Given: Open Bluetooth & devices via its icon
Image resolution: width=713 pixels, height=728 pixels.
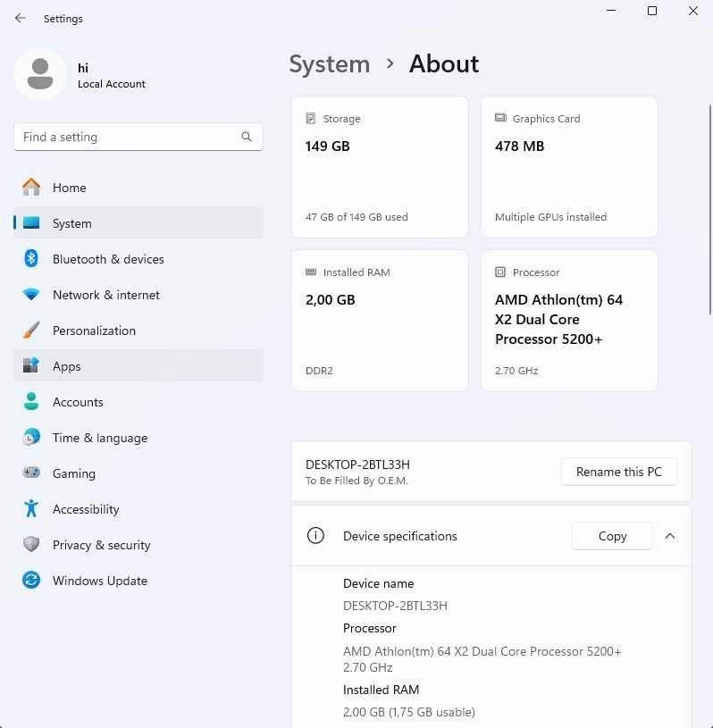Looking at the screenshot, I should (x=31, y=258).
